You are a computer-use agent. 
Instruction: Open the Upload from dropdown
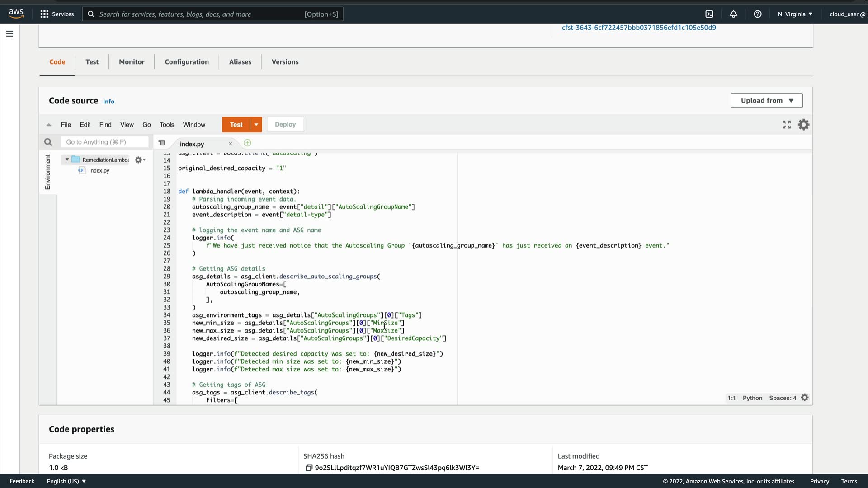pyautogui.click(x=766, y=100)
